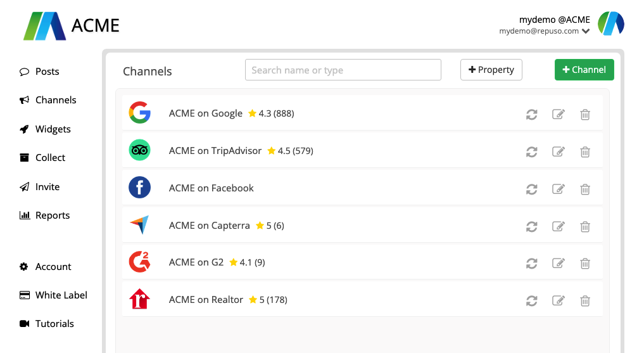Screen dimensions: 644x353
Task: Edit the ACME on Capterra channel
Action: pyautogui.click(x=558, y=226)
